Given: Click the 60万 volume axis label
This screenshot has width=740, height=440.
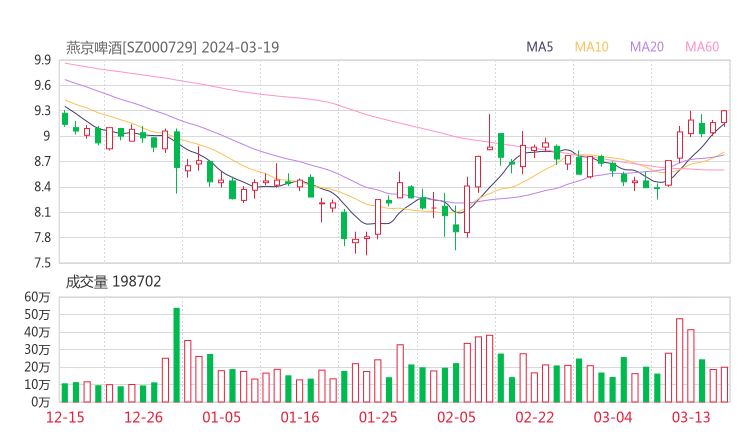Looking at the screenshot, I should 38,298.
